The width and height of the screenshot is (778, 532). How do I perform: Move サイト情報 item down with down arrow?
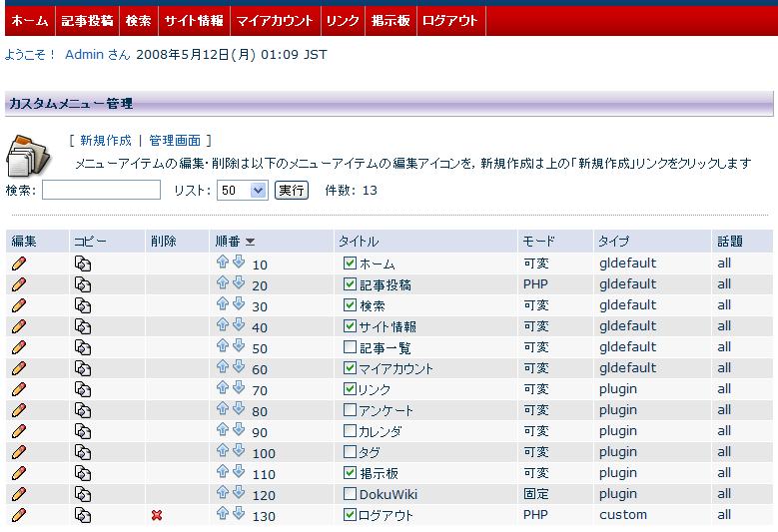click(239, 325)
